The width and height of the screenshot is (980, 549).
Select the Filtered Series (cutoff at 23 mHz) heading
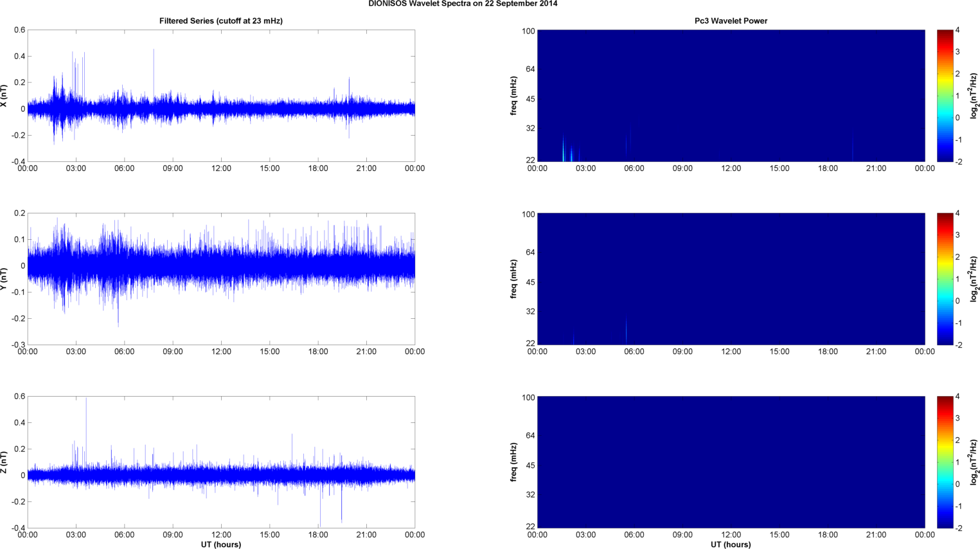click(221, 21)
